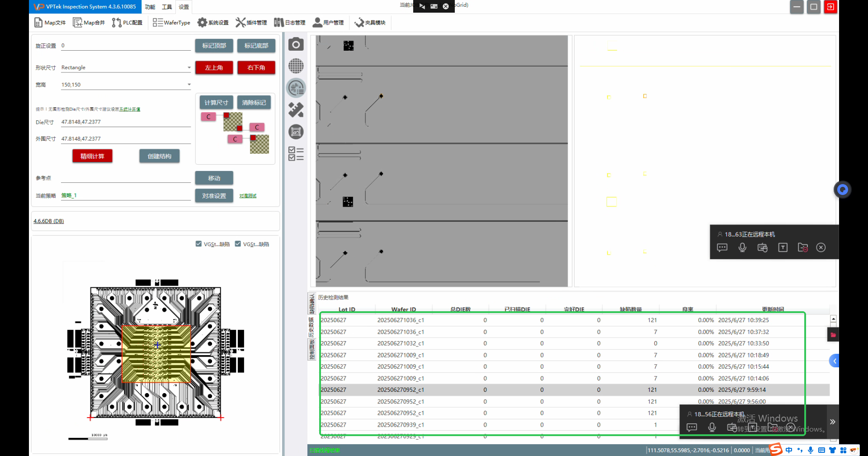Switch to the 控制面板 vertical tab
The width and height of the screenshot is (868, 456).
tap(311, 350)
